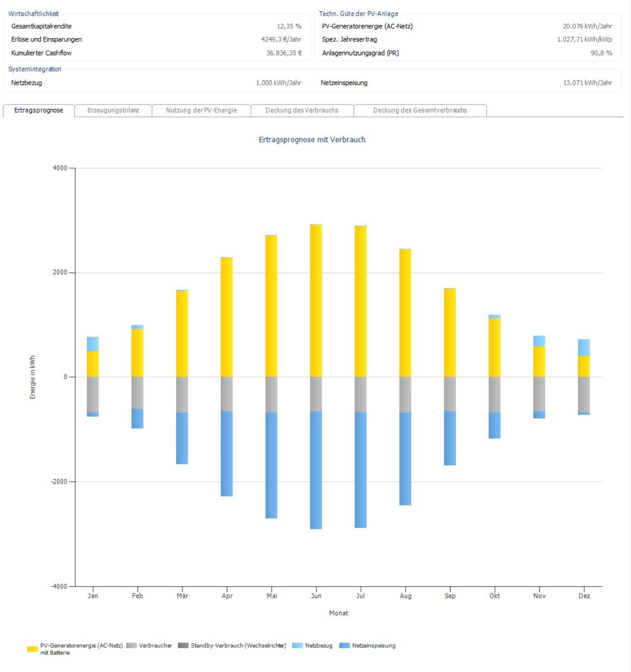
Task: Click the blue Netzeinspeisung legend swatch
Action: click(345, 645)
